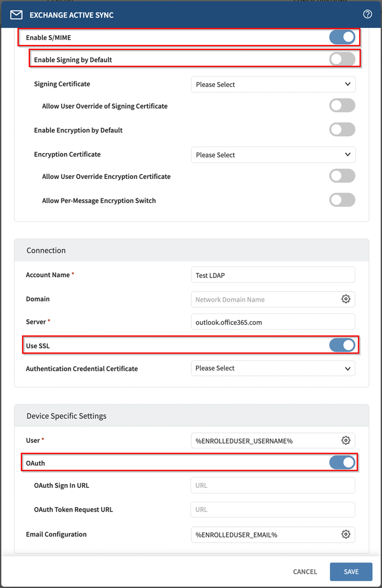Click the envelope icon in header
Viewport: 382px width, 588px height.
16,15
